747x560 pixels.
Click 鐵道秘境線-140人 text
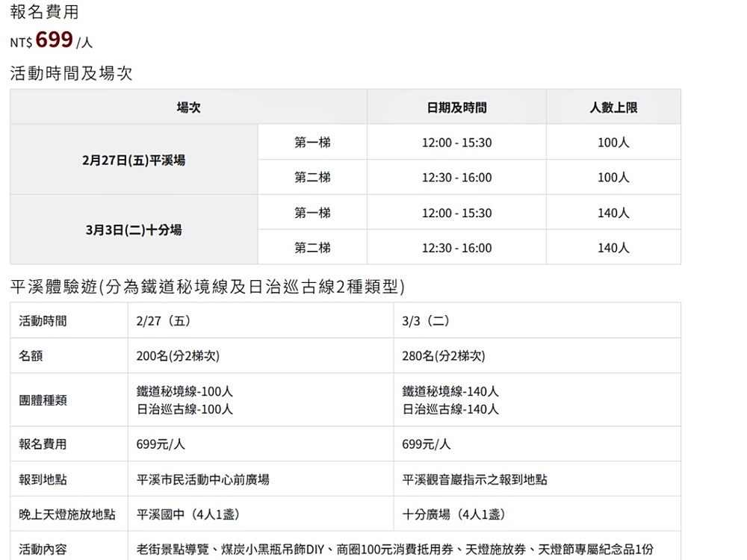tap(450, 391)
